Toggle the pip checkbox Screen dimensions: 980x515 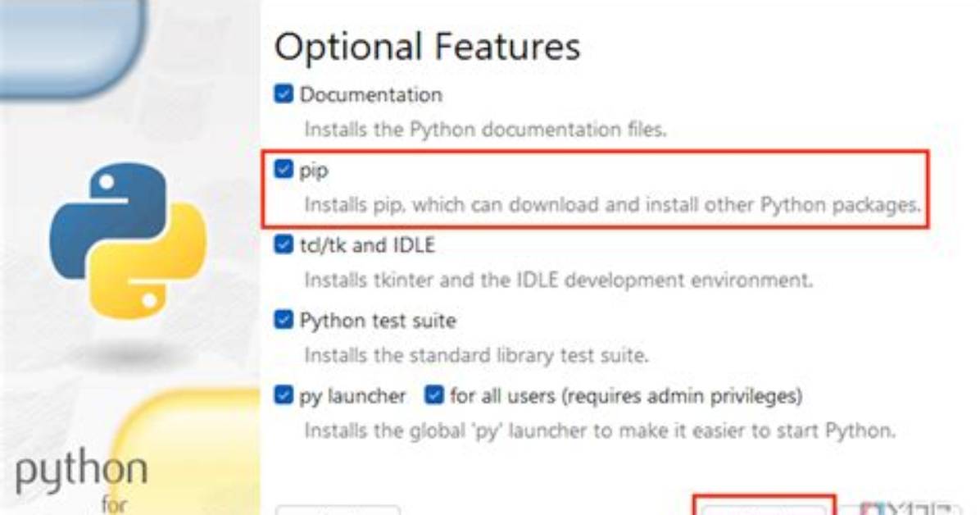coord(284,169)
